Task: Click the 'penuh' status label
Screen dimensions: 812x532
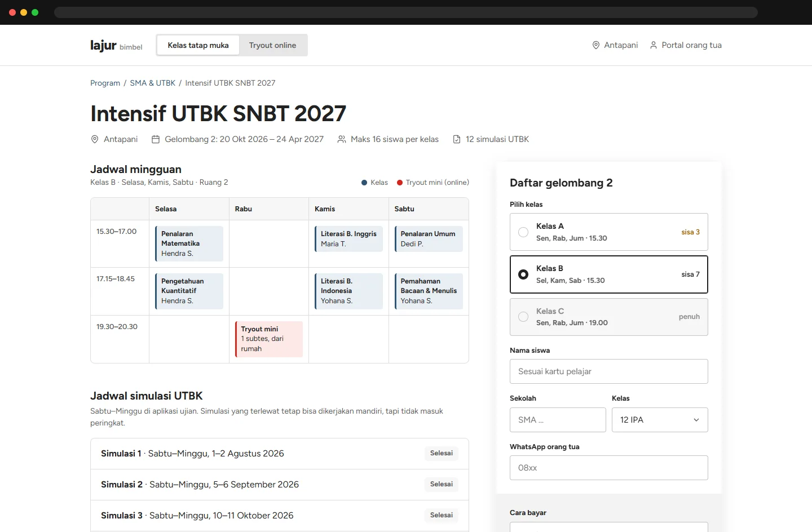Action: (689, 317)
